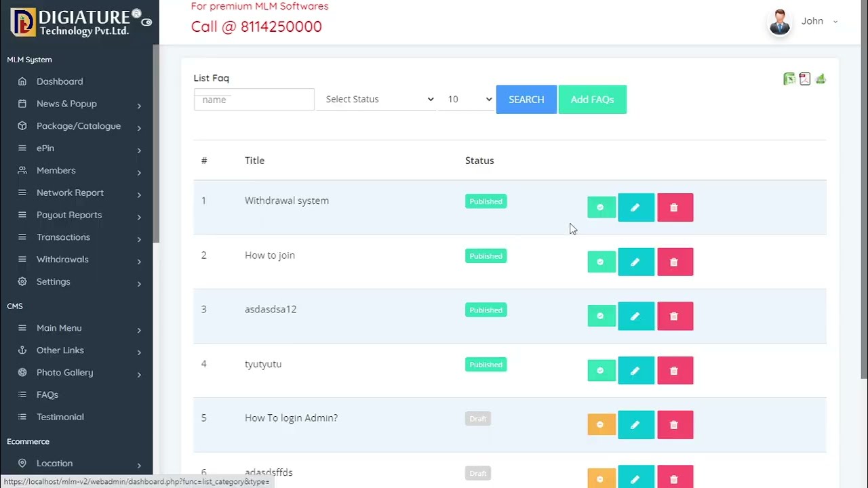Image resolution: width=868 pixels, height=488 pixels.
Task: Click the Published badge on row 2
Action: (x=486, y=256)
